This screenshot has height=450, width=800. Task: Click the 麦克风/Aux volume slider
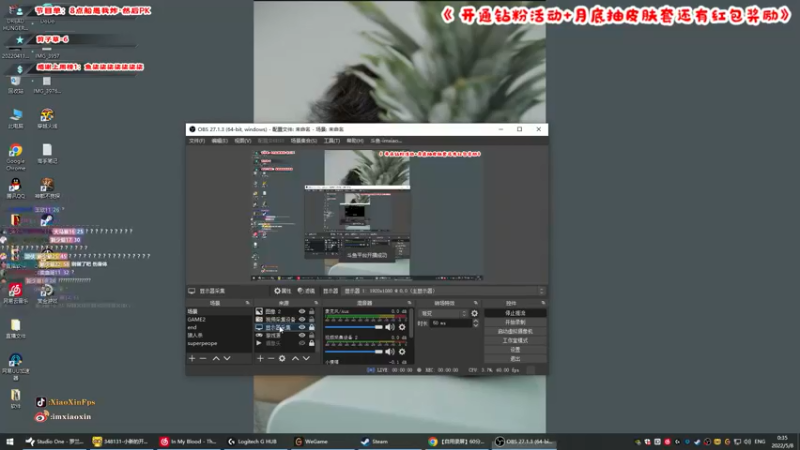pos(354,327)
